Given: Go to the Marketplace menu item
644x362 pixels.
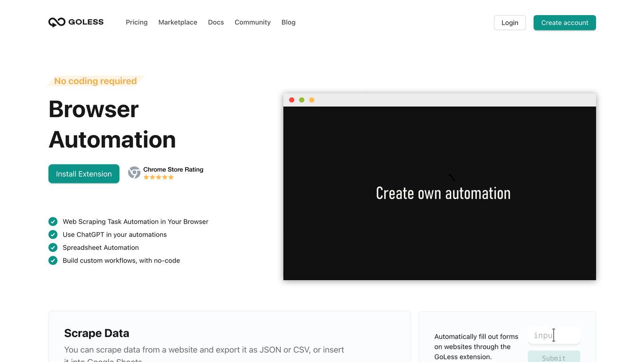Looking at the screenshot, I should click(x=178, y=22).
